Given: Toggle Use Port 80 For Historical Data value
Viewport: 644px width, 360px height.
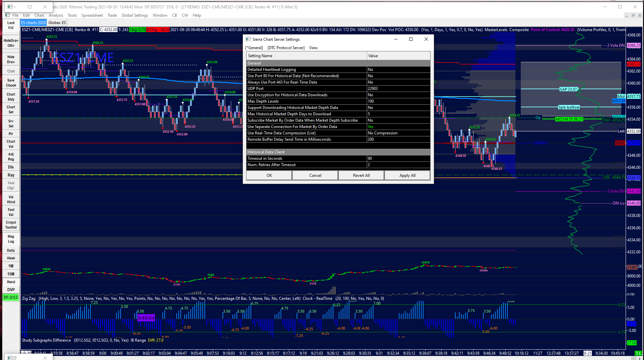Looking at the screenshot, I should [x=398, y=76].
